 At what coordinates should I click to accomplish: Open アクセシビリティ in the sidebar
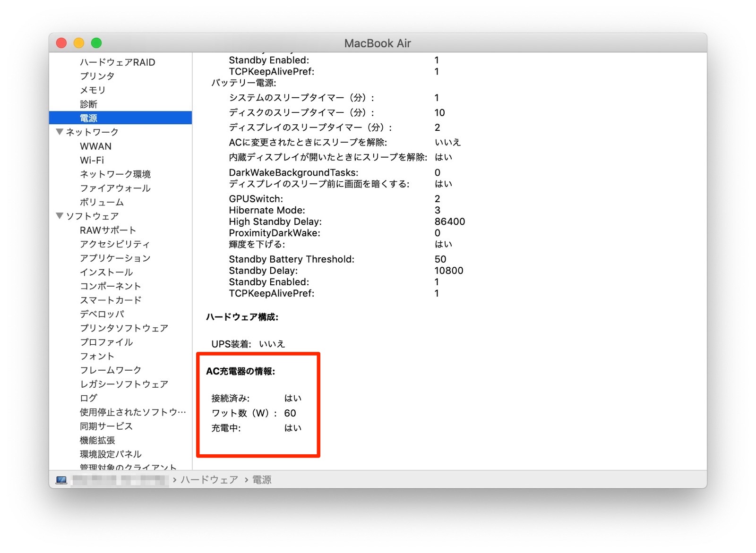point(115,244)
